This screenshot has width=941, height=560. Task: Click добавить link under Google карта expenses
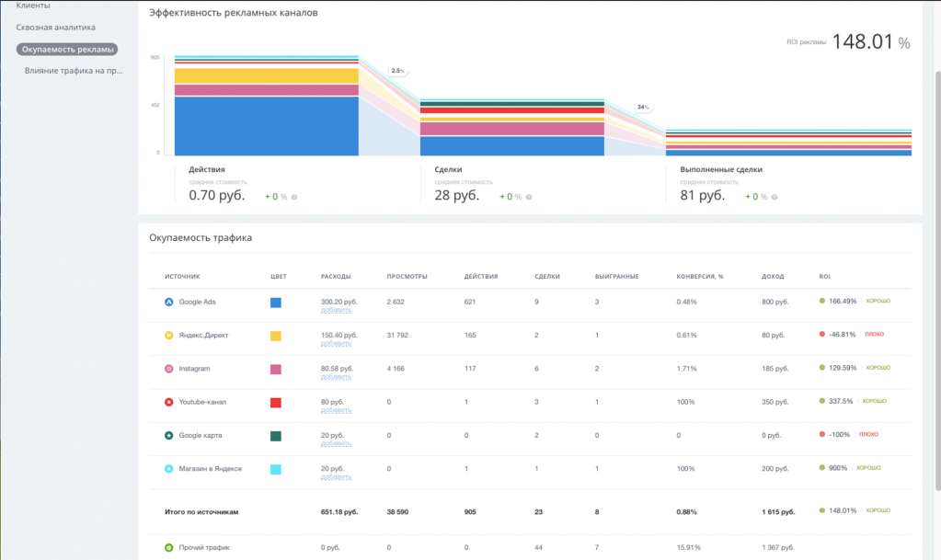(x=336, y=443)
